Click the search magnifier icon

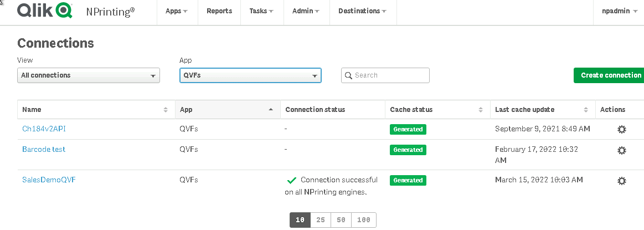tap(349, 75)
